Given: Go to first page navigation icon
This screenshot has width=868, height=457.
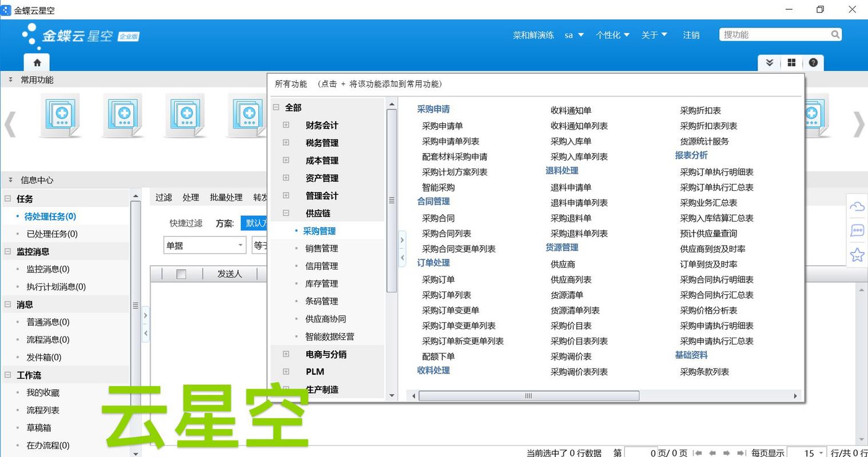Looking at the screenshot, I should [x=698, y=453].
